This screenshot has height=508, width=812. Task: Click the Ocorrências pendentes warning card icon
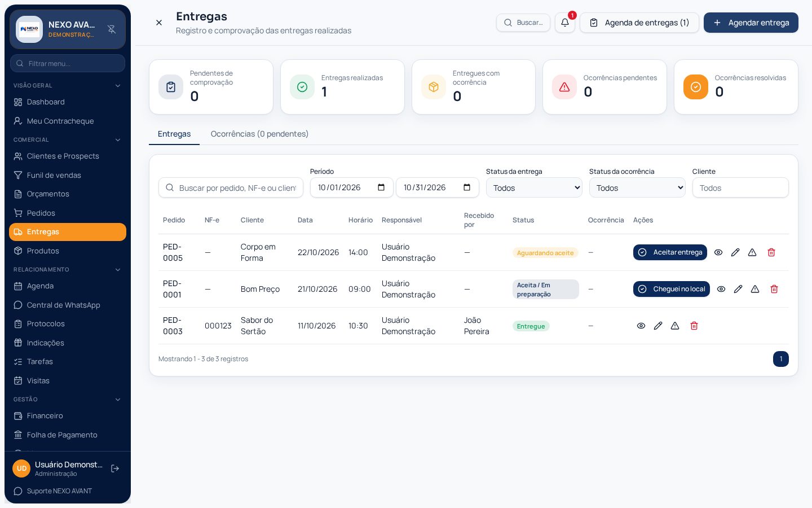click(564, 87)
